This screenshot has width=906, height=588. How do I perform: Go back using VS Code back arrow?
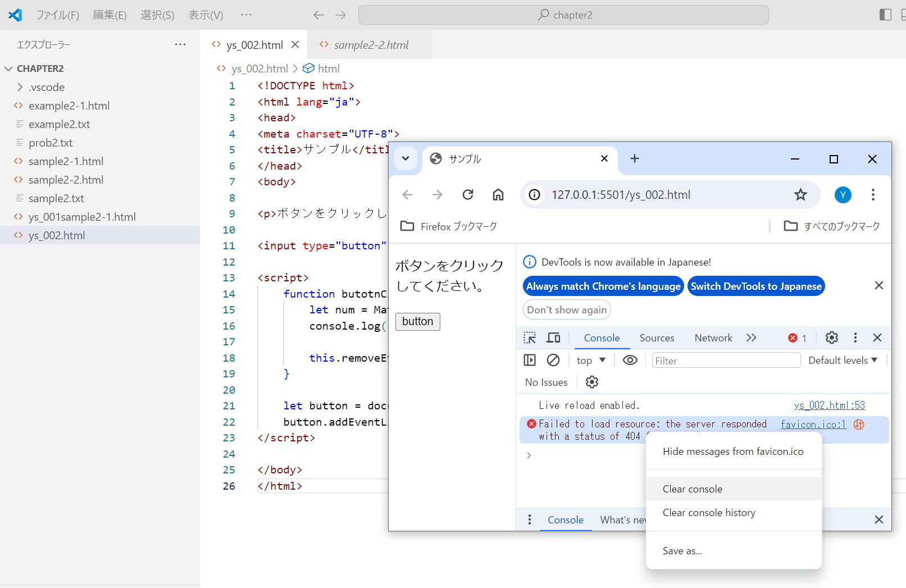pos(318,15)
